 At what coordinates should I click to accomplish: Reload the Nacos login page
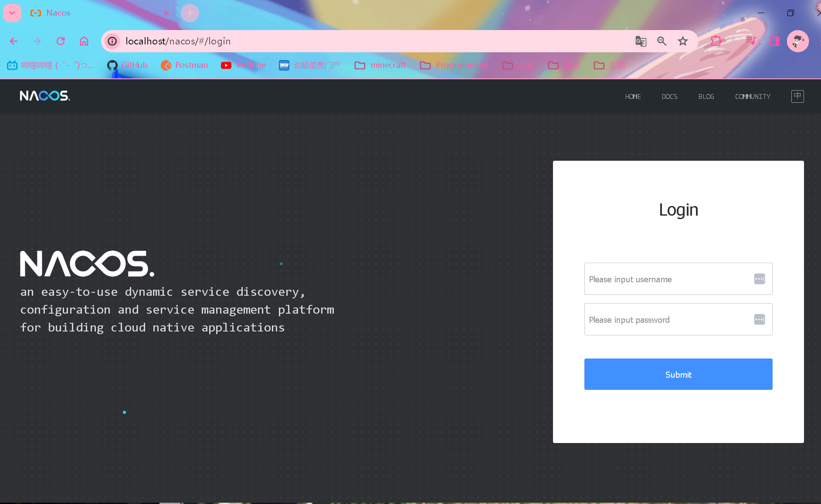pyautogui.click(x=61, y=41)
